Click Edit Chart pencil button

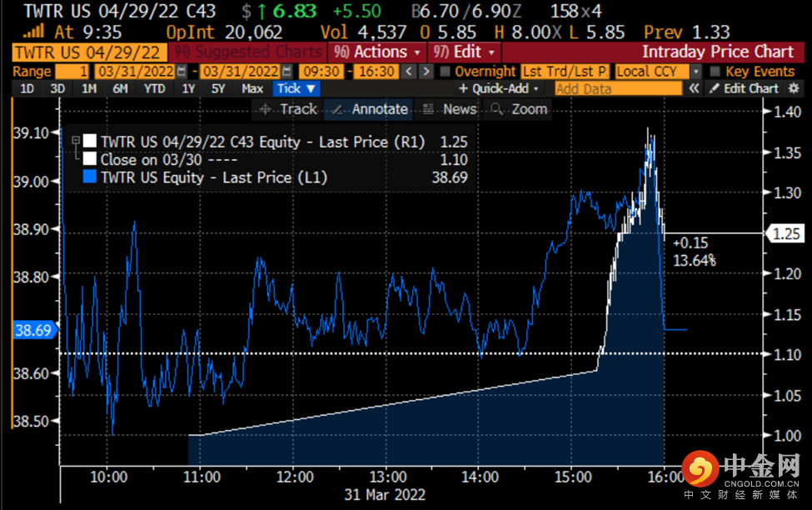point(744,88)
